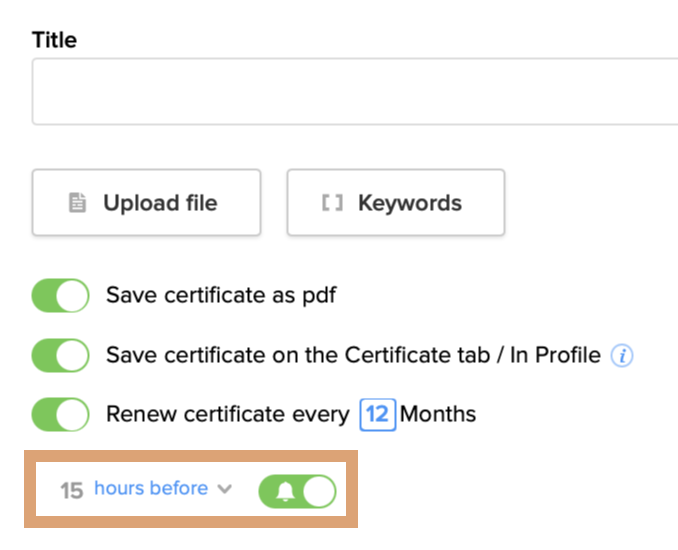
Task: Toggle Save certificate on the Certificate tab
Action: [x=60, y=355]
